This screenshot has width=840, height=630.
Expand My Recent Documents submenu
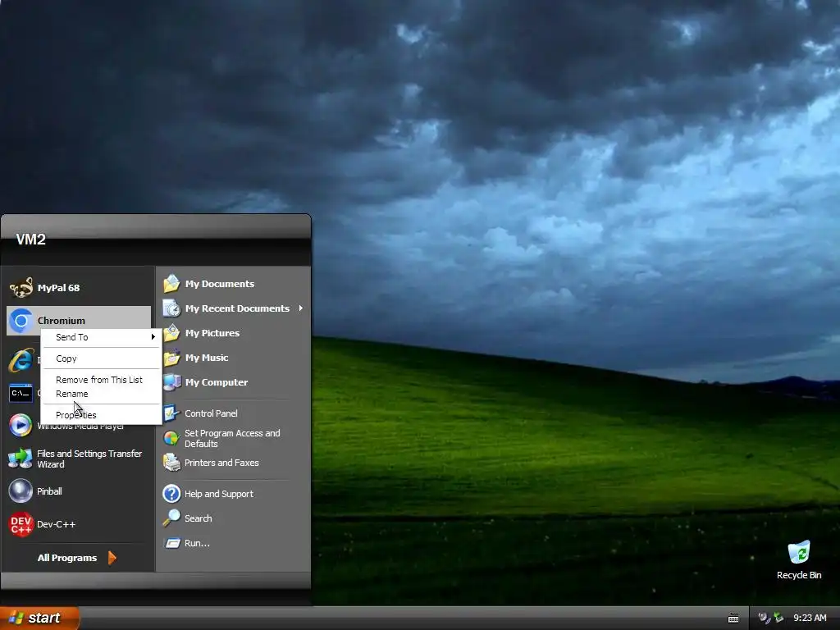pos(234,308)
